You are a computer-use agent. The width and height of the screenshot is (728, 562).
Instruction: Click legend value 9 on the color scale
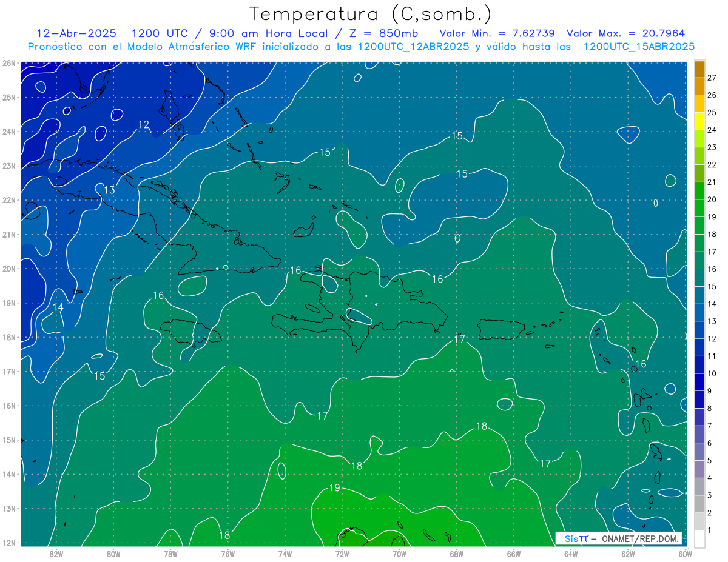[x=709, y=391]
